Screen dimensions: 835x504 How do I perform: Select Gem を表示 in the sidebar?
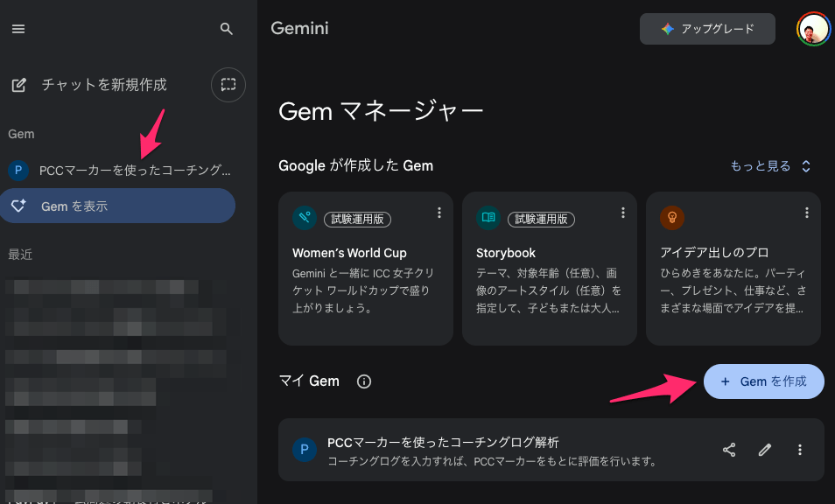[117, 206]
